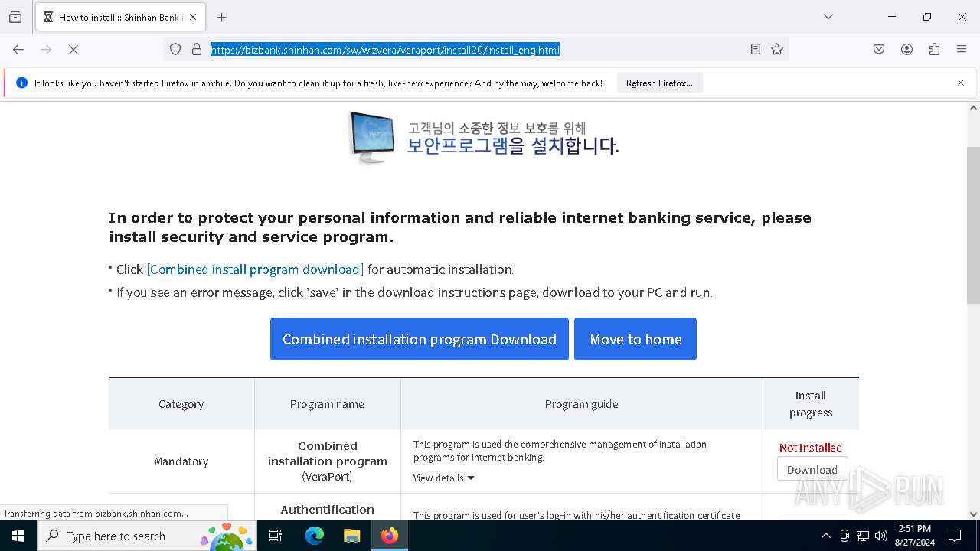
Task: Minimize the Firefox window
Action: (x=892, y=17)
